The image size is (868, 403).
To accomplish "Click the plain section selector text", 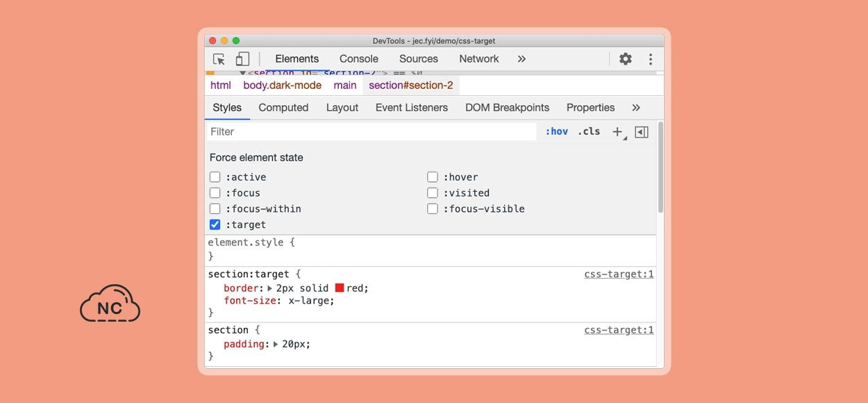I will (x=228, y=330).
